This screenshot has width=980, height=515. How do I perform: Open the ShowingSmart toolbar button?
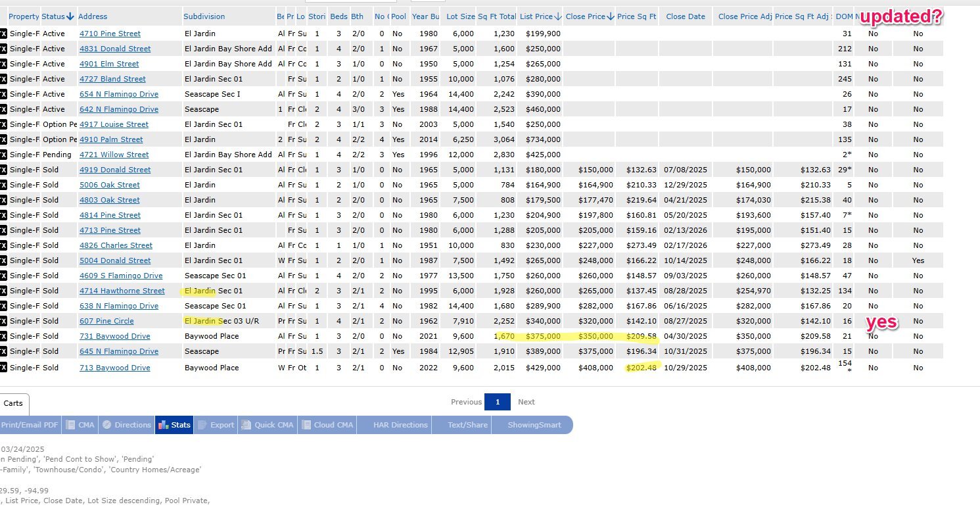(x=534, y=425)
